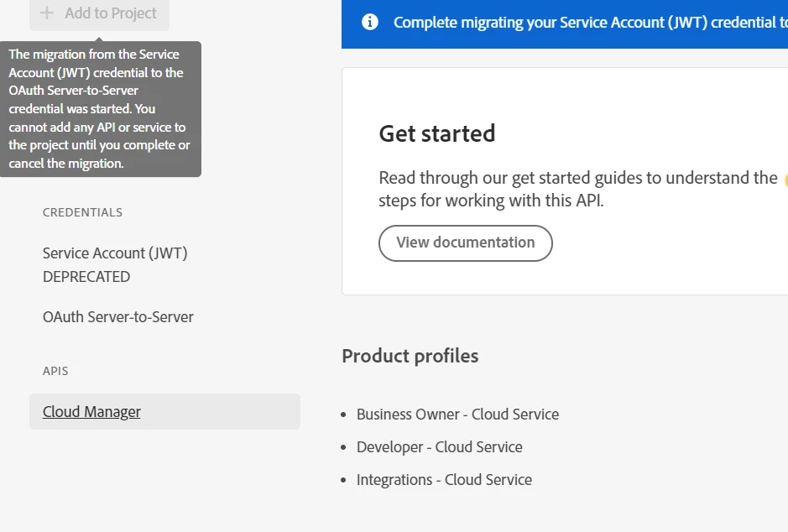Click the yellow circle beside the Get started text
The width and height of the screenshot is (788, 532).
tap(785, 179)
